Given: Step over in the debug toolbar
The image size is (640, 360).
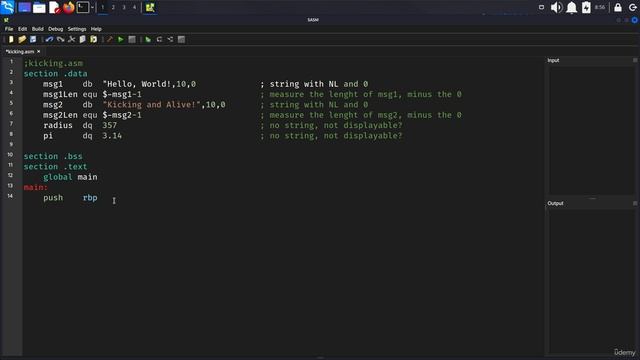Looking at the screenshot, I should 159,40.
